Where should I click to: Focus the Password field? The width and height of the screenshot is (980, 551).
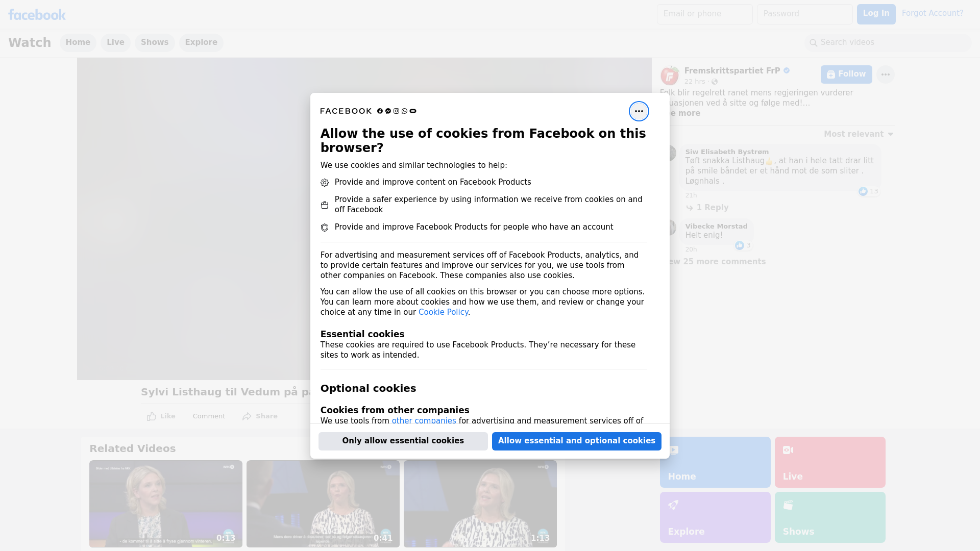click(x=804, y=14)
